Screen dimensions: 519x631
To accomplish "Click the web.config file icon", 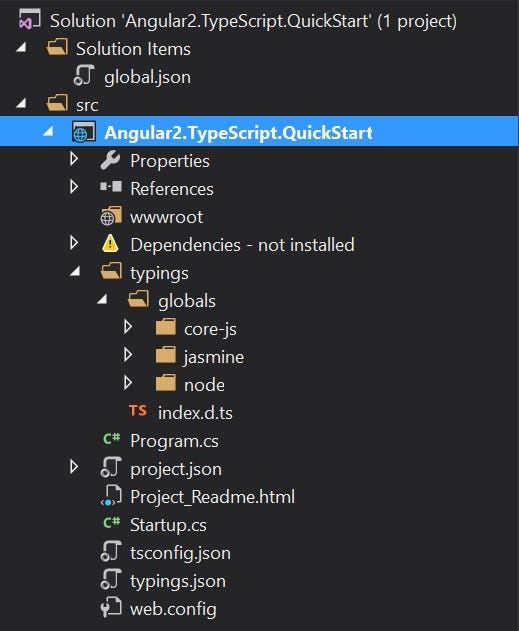I will tap(111, 608).
